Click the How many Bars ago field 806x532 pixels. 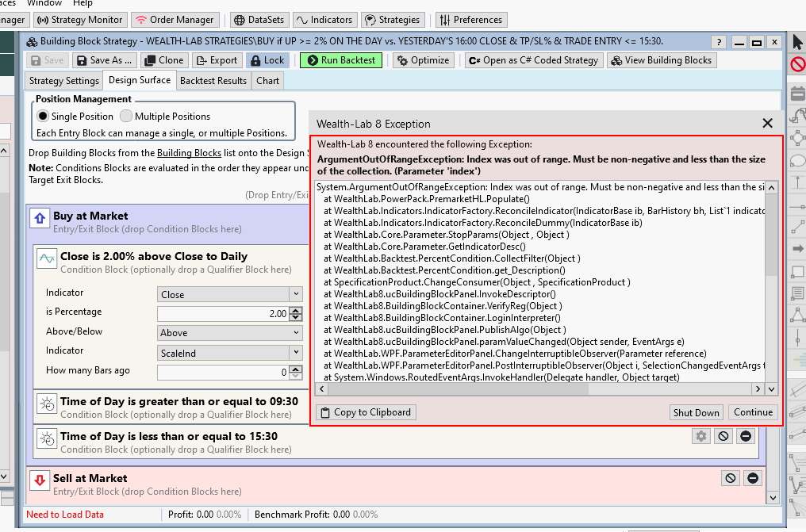(223, 373)
